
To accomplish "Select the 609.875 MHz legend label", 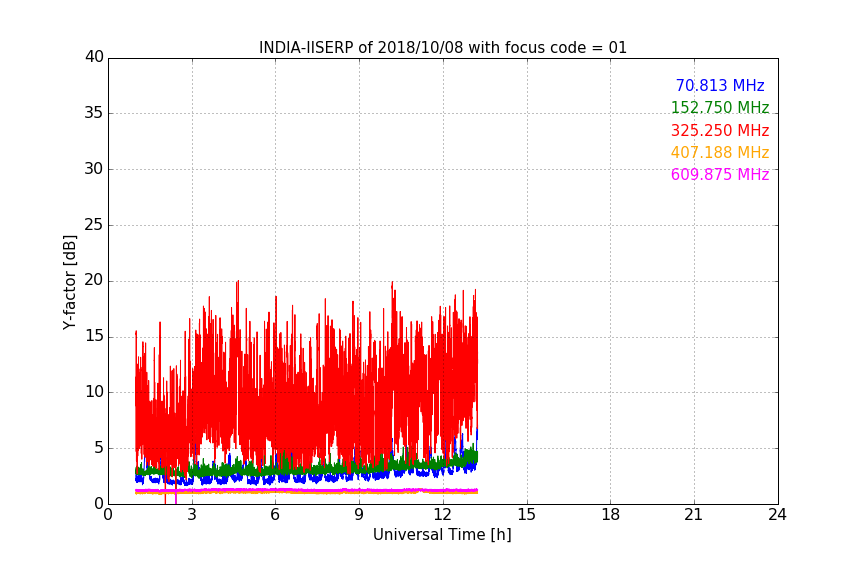I will (720, 174).
